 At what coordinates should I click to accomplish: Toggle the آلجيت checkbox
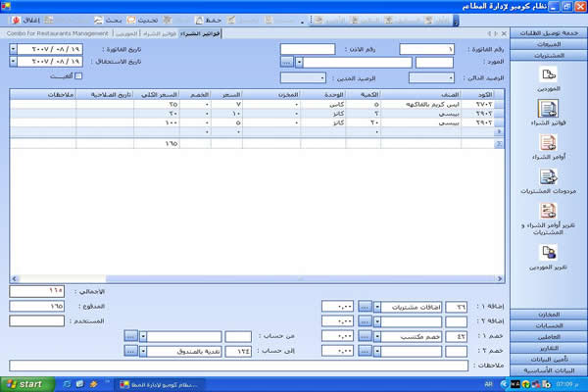pos(79,75)
